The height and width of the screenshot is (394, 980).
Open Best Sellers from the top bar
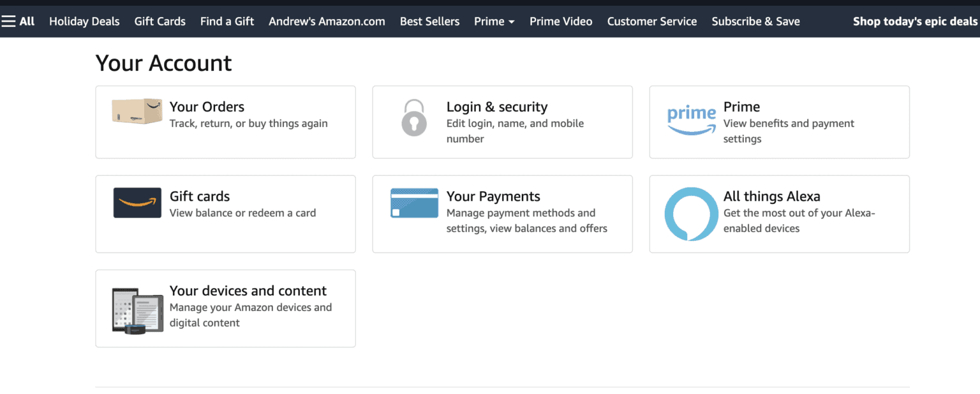point(429,21)
